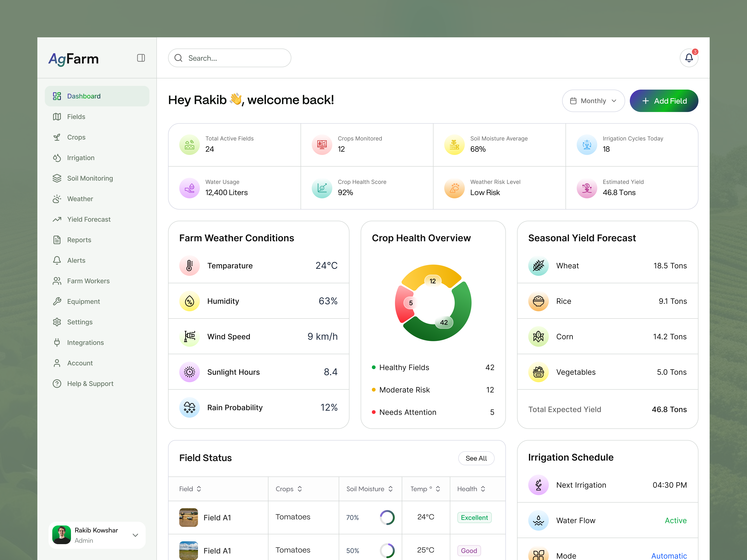View Alerts using the bell sidebar icon
747x560 pixels.
tap(76, 260)
